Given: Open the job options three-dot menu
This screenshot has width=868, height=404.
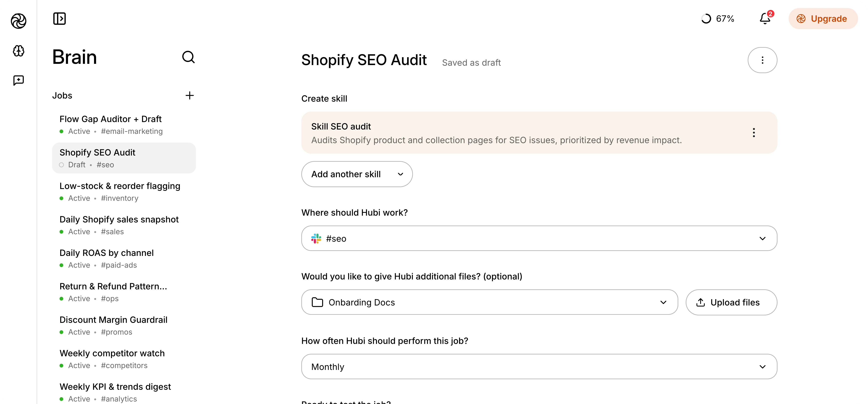Looking at the screenshot, I should click(762, 60).
